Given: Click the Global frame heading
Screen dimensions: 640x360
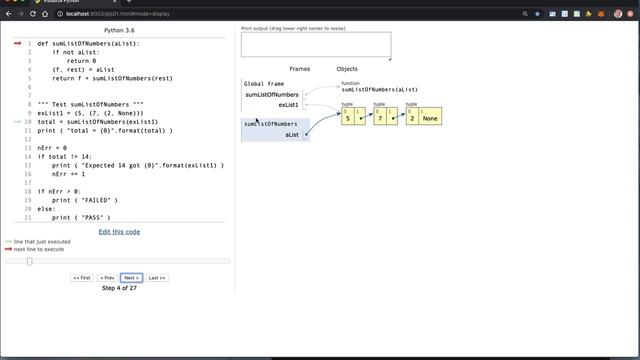Looking at the screenshot, I should [264, 84].
